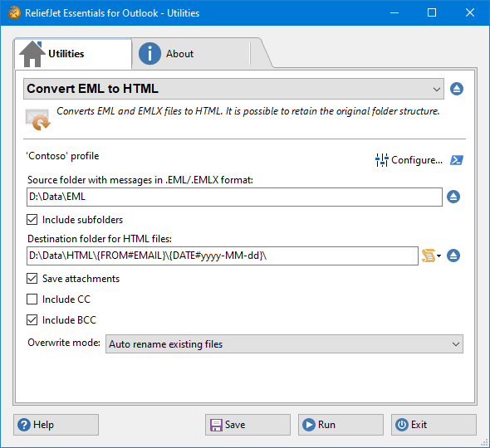Click the Configure sliders icon

click(381, 160)
